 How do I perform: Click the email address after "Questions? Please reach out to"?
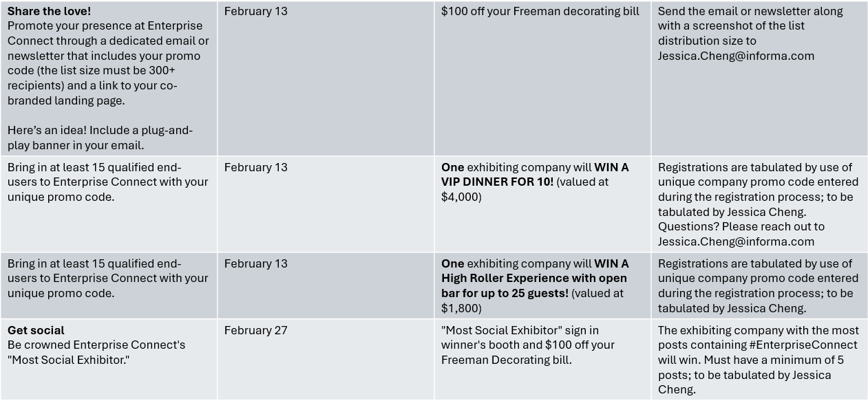pyautogui.click(x=736, y=241)
